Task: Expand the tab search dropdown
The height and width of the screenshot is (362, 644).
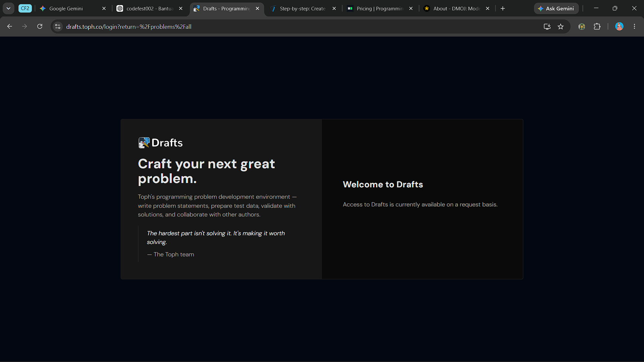Action: coord(8,8)
